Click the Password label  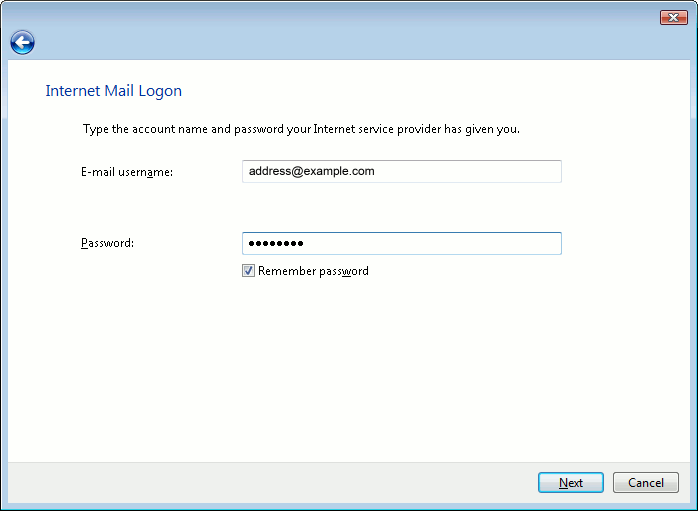tap(107, 243)
